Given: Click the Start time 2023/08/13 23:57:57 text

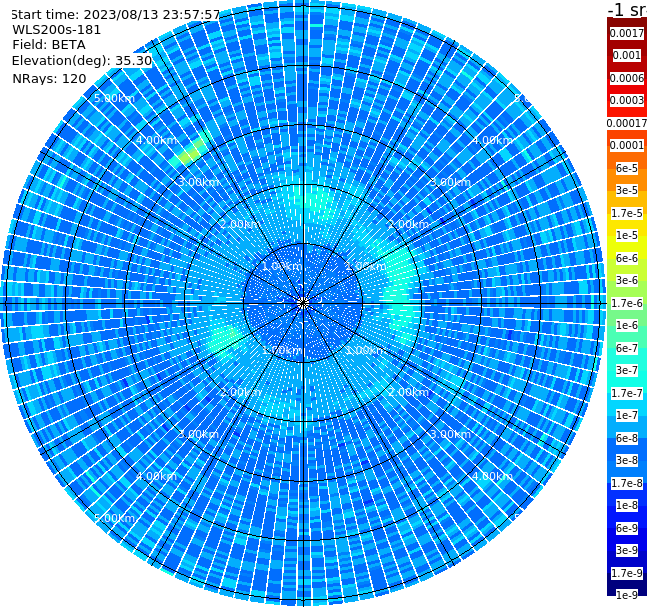Looking at the screenshot, I should click(115, 15).
